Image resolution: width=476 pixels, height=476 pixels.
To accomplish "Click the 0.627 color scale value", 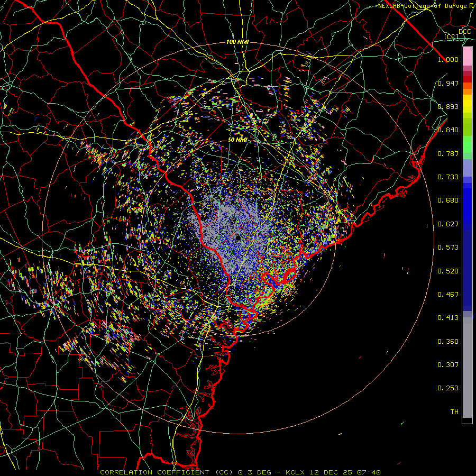I will [448, 224].
